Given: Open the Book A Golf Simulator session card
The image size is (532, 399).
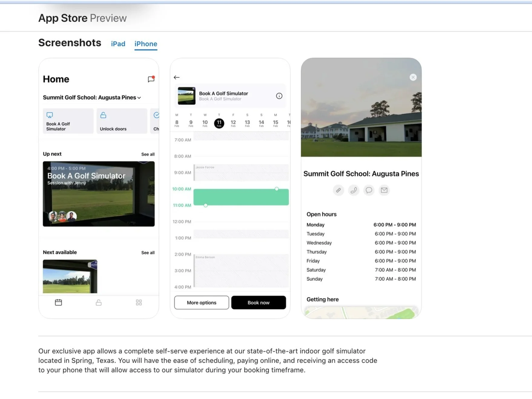Looking at the screenshot, I should (99, 194).
